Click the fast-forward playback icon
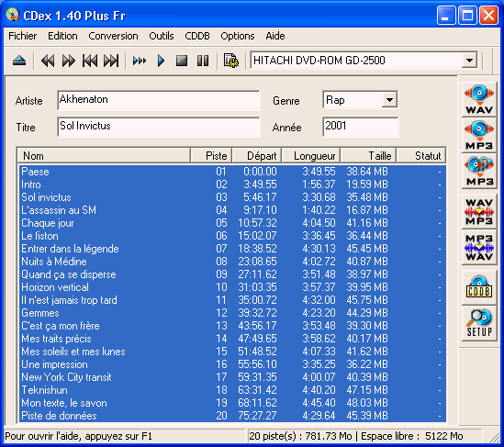This screenshot has height=447, width=504. [x=69, y=61]
